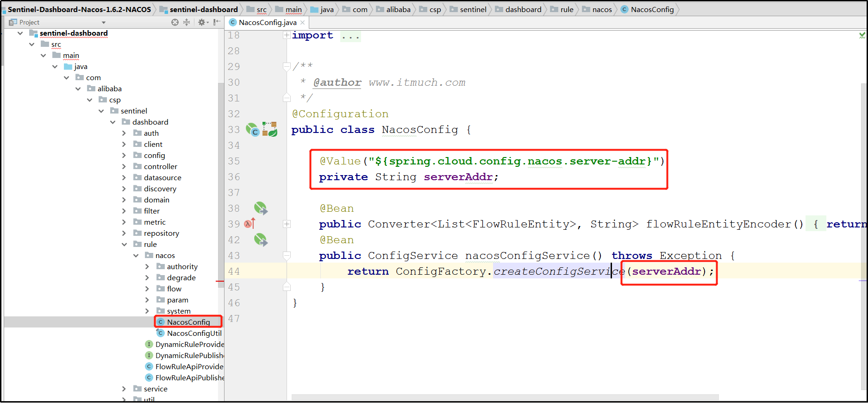Click the Spring bean gutter icon on line 38
868x403 pixels.
[261, 208]
